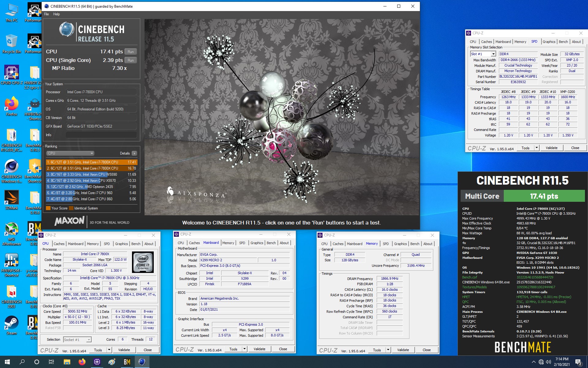Switch to BenchMate taskbar icon
Viewport: 588px width, 368px height.
tap(127, 362)
